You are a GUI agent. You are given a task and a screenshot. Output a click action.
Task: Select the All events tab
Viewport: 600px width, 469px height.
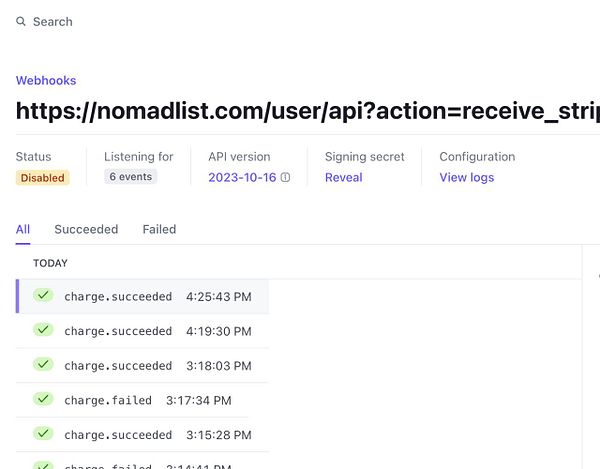point(23,229)
